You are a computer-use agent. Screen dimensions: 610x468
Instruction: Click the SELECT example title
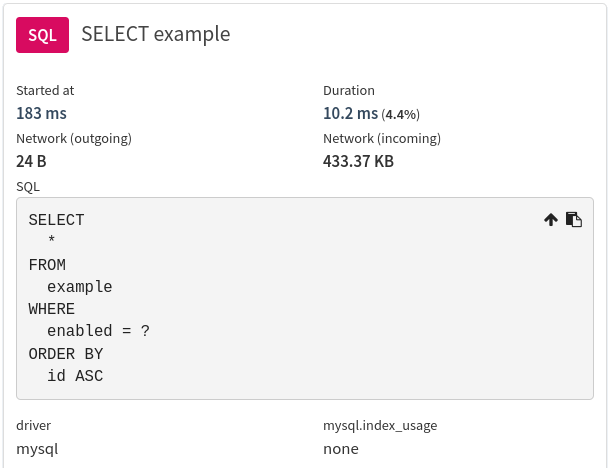tap(156, 34)
